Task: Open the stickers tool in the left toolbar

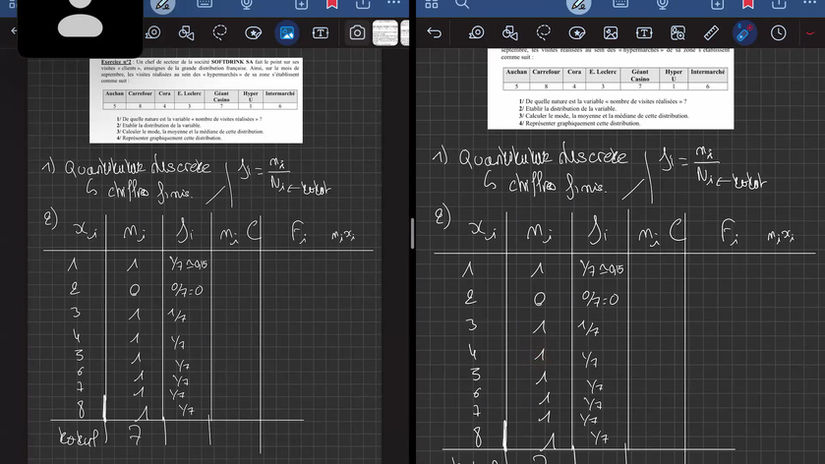Action: [x=254, y=33]
